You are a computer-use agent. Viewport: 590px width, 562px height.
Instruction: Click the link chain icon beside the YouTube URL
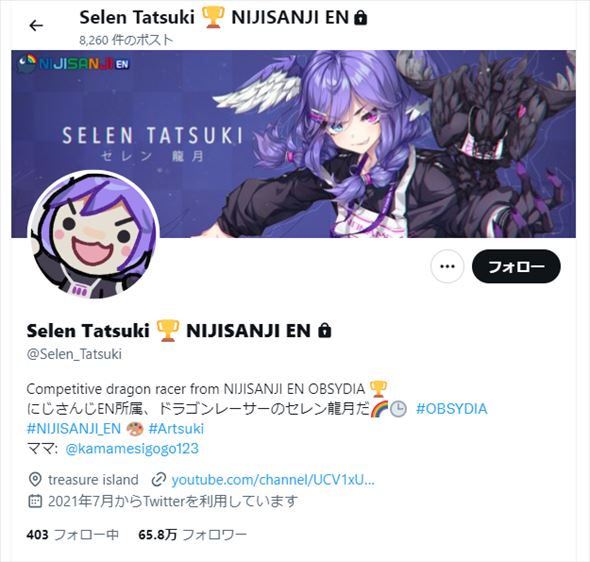click(x=159, y=480)
